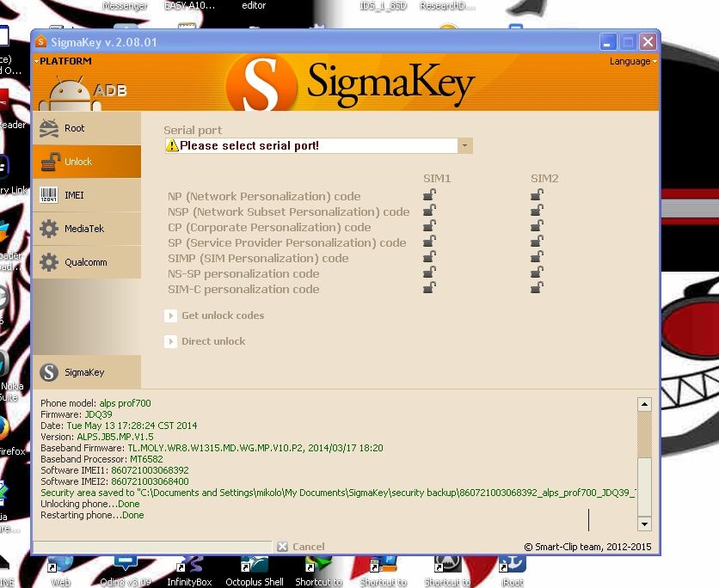Click the log scrollbar up arrow

(x=644, y=404)
